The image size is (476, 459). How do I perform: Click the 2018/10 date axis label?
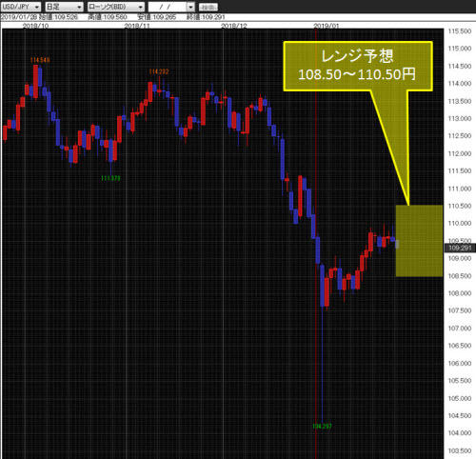point(35,26)
